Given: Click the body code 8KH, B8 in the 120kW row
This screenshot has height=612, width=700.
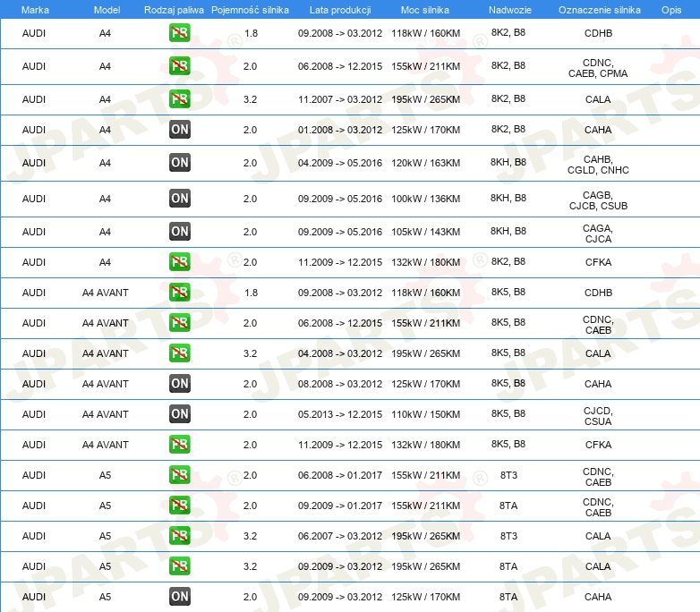Looking at the screenshot, I should (508, 162).
